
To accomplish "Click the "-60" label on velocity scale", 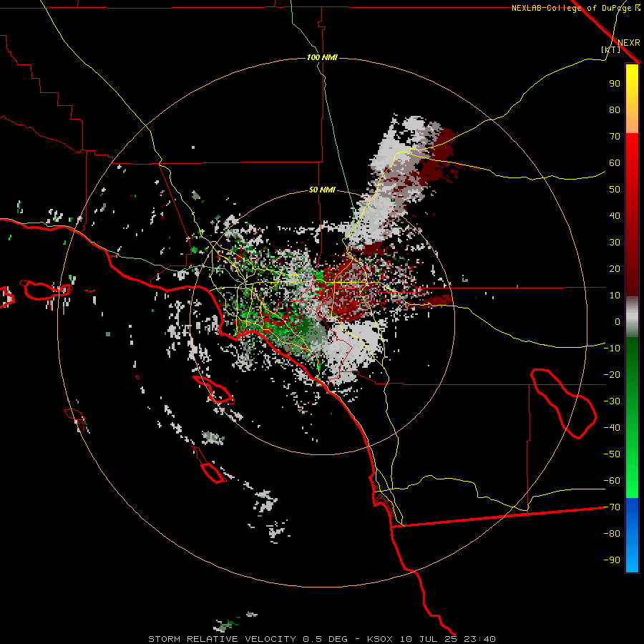I will (x=612, y=481).
